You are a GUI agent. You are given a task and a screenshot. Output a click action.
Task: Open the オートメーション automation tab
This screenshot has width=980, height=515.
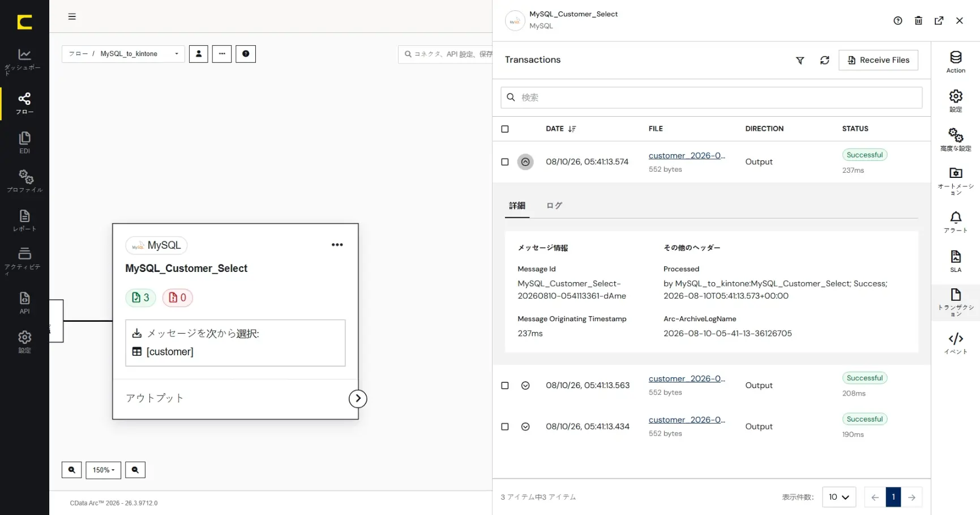pyautogui.click(x=956, y=181)
